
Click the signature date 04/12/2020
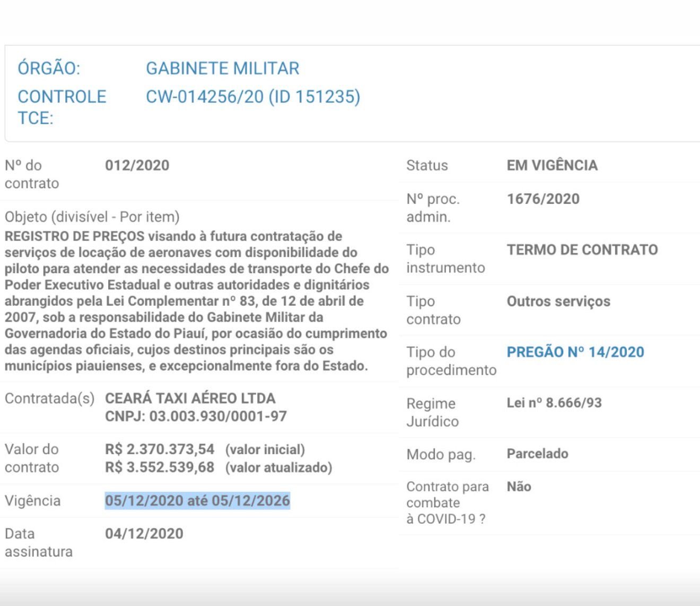(x=144, y=534)
